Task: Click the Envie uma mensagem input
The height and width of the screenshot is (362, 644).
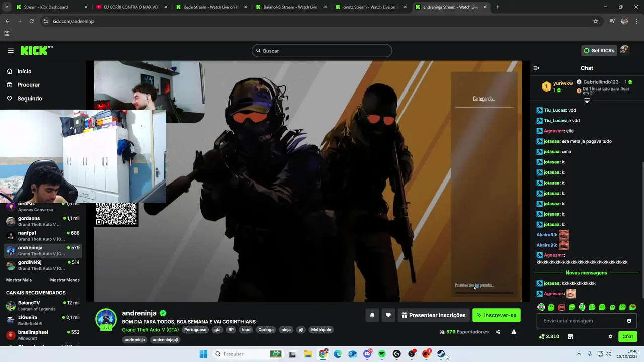Action: pos(581,321)
